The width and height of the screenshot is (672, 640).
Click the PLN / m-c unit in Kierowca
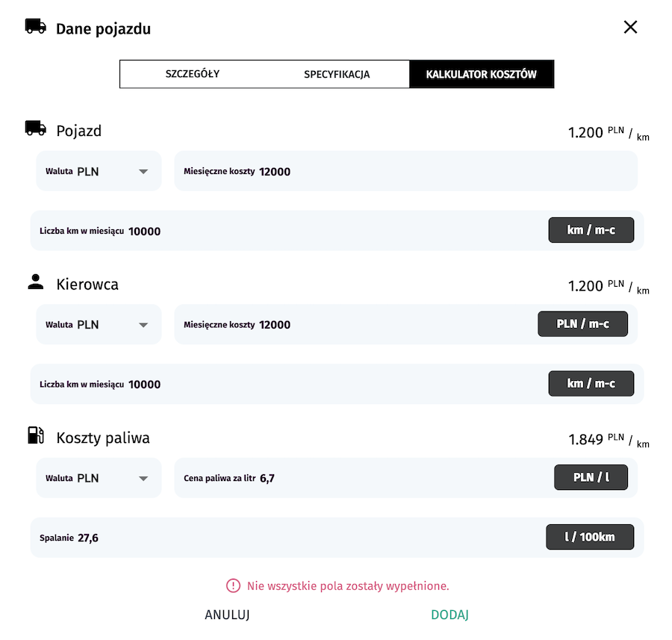(582, 324)
